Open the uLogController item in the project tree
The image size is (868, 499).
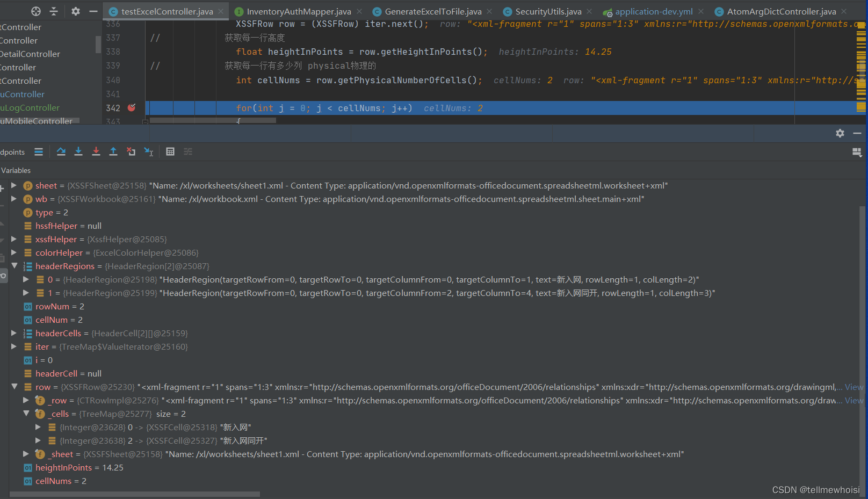coord(30,107)
